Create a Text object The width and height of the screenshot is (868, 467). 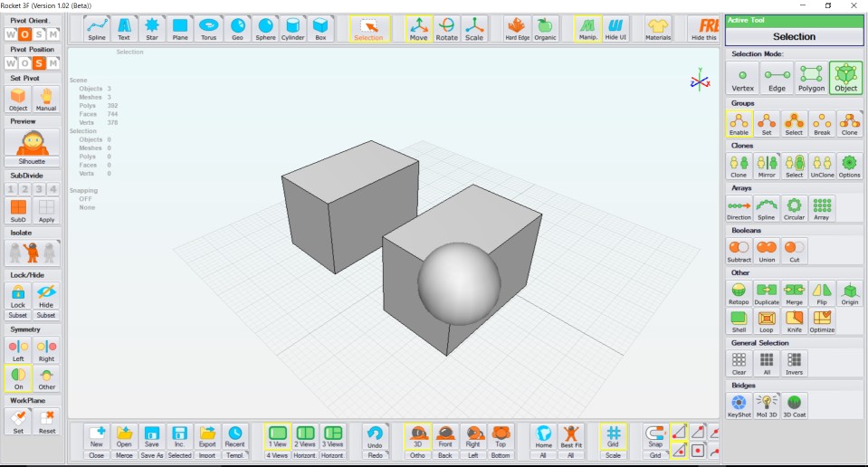point(124,29)
